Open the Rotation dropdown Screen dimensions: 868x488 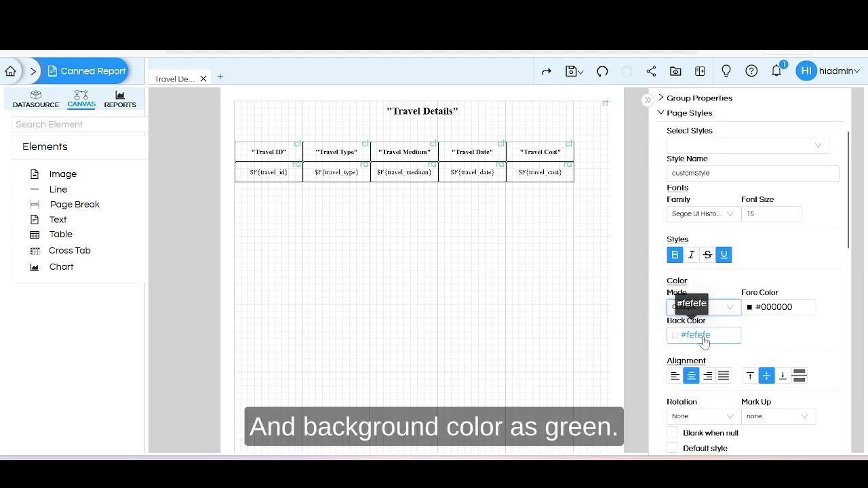(704, 417)
